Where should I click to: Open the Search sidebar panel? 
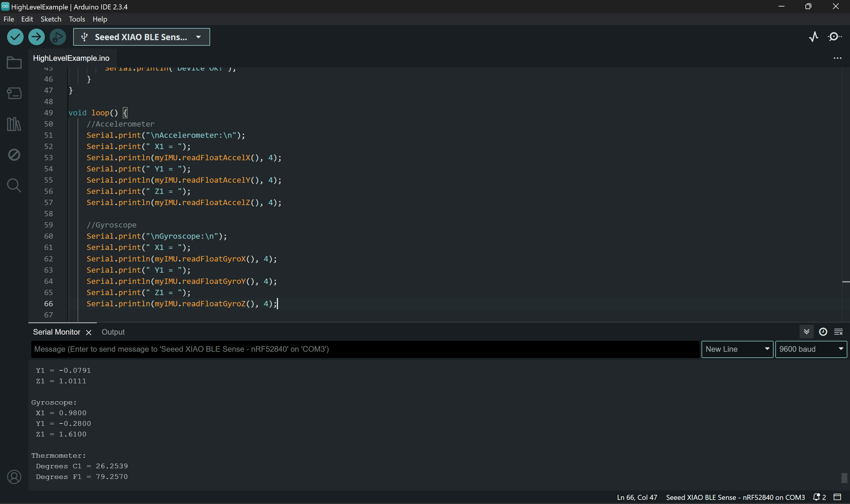(14, 185)
